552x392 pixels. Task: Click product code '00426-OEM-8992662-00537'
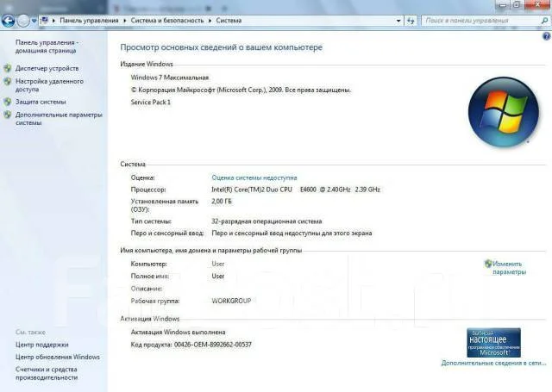pyautogui.click(x=213, y=345)
